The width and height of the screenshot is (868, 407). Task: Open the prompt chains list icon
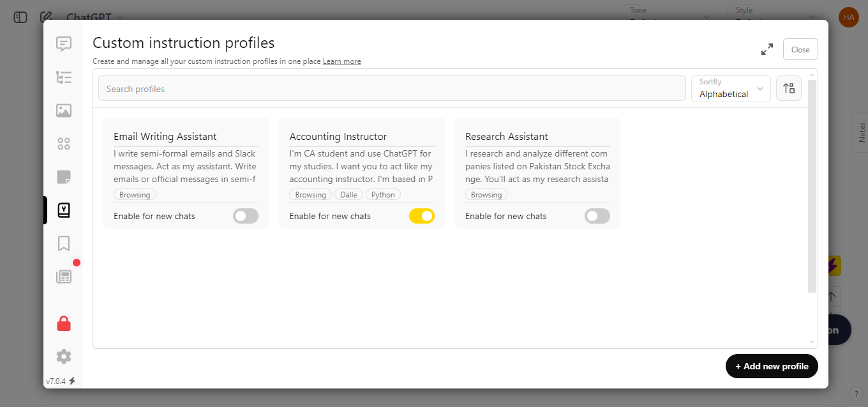[x=63, y=77]
